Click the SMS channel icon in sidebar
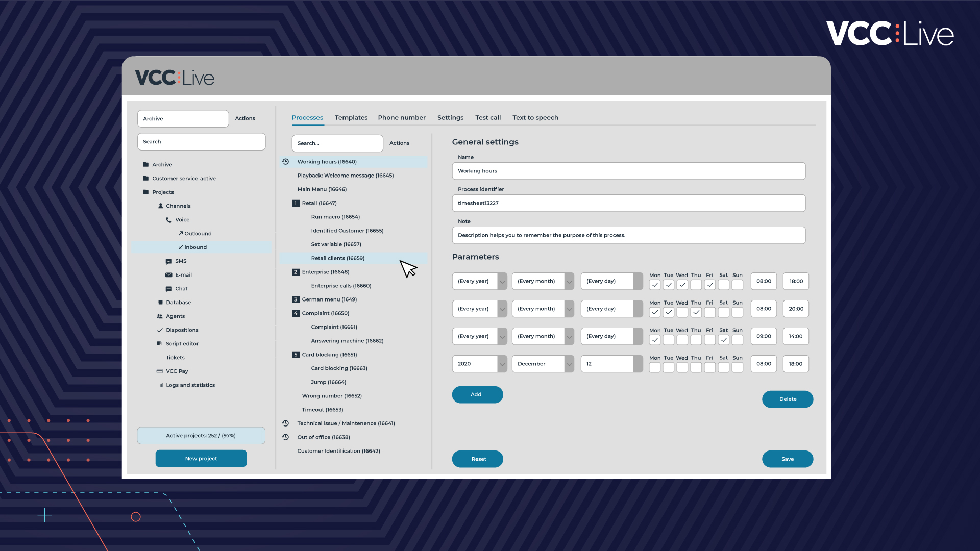 [x=169, y=261]
